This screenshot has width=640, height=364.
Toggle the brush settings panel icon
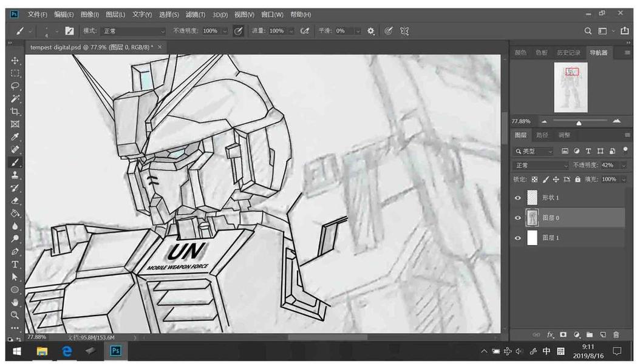(69, 31)
